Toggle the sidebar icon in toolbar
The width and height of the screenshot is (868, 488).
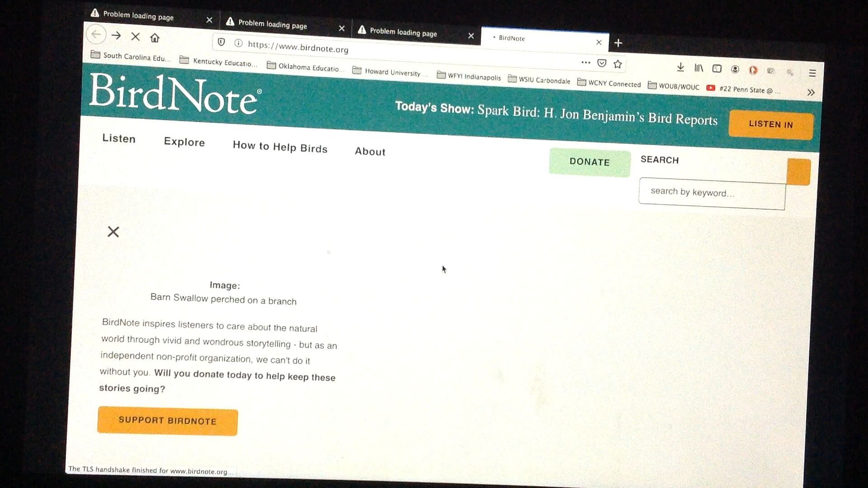(717, 69)
